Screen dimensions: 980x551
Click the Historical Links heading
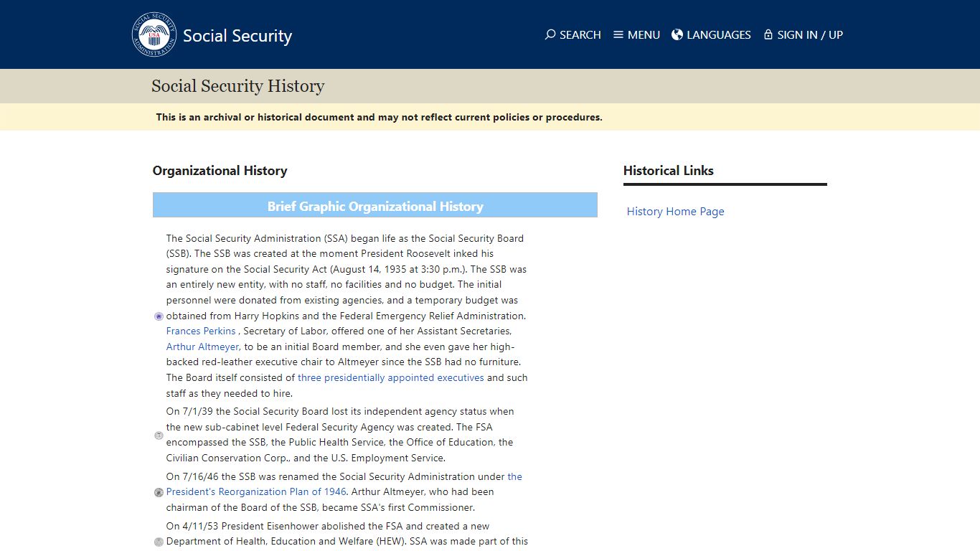(x=669, y=171)
